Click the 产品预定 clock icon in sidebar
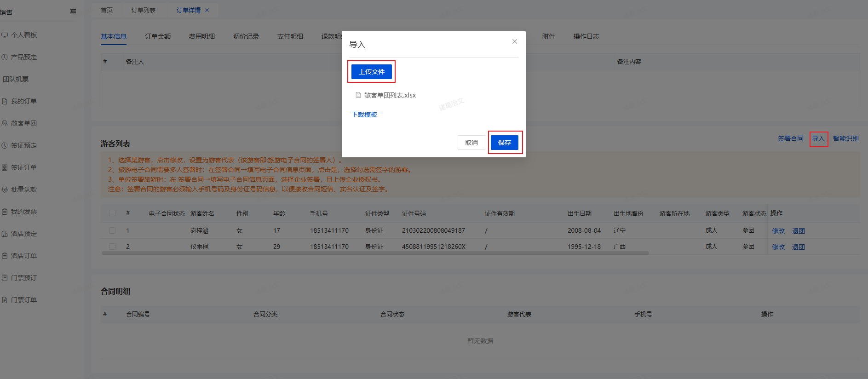The image size is (868, 379). pos(5,57)
